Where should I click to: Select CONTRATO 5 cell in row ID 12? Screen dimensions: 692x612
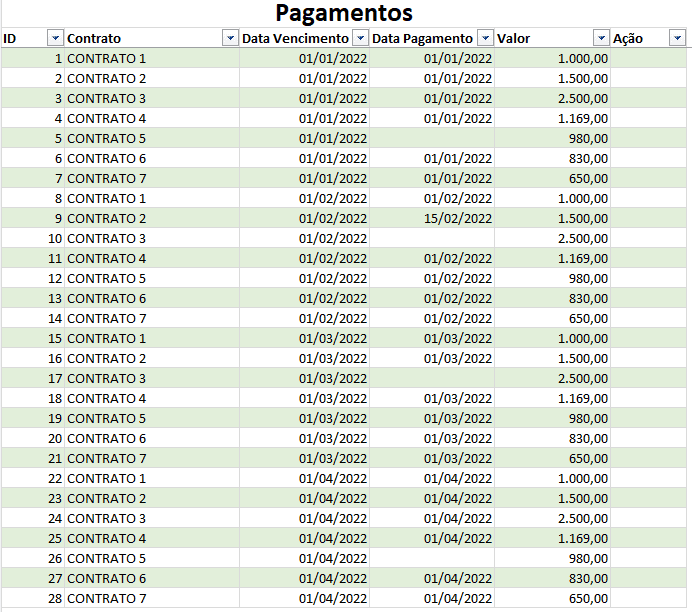tap(152, 278)
